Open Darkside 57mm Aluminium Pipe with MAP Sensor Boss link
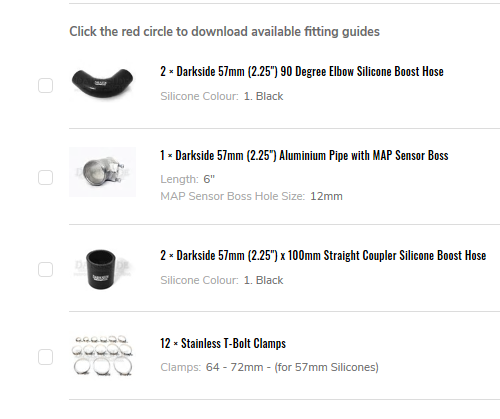 pos(312,155)
